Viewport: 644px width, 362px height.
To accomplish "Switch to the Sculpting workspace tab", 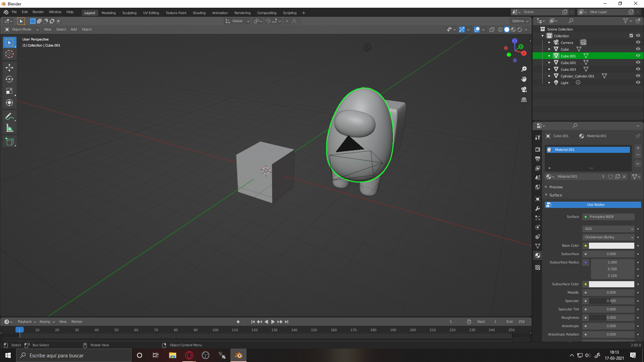I will 129,13.
